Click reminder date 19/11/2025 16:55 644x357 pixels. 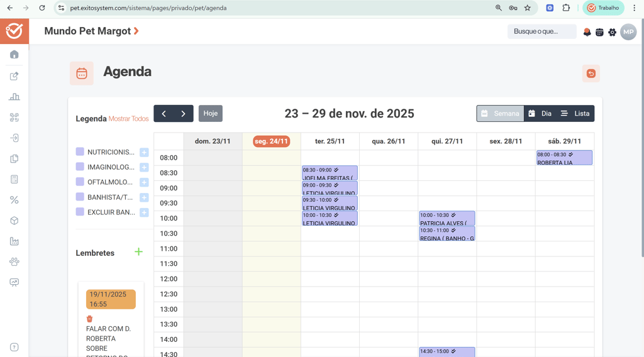pyautogui.click(x=111, y=299)
